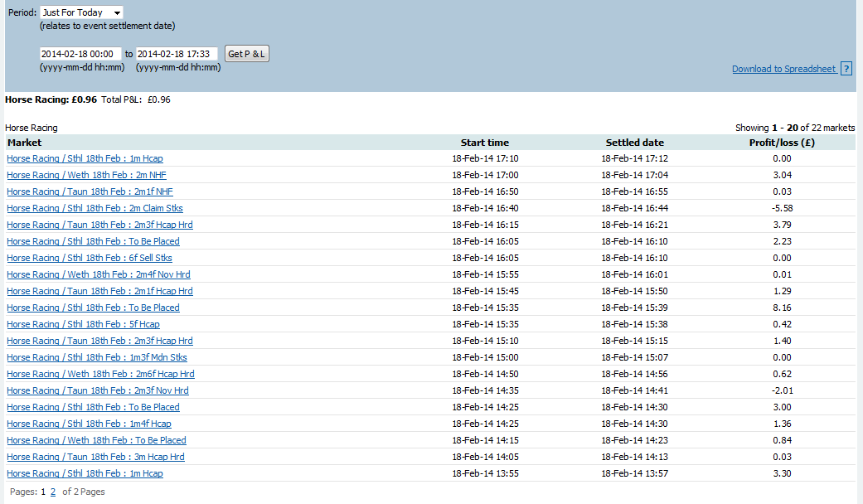863x504 pixels.
Task: Open Taun 2m3f Hcap Hrd starting 15:10
Action: pos(99,341)
